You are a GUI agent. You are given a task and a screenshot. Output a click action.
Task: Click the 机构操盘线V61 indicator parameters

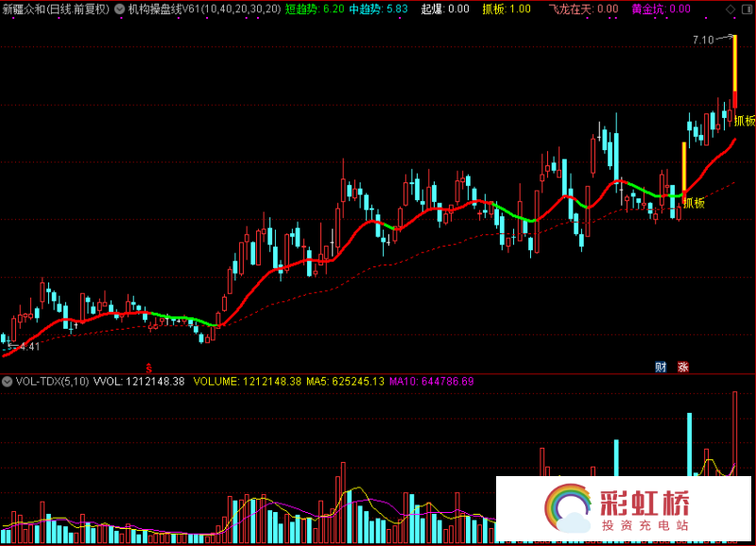204,9
